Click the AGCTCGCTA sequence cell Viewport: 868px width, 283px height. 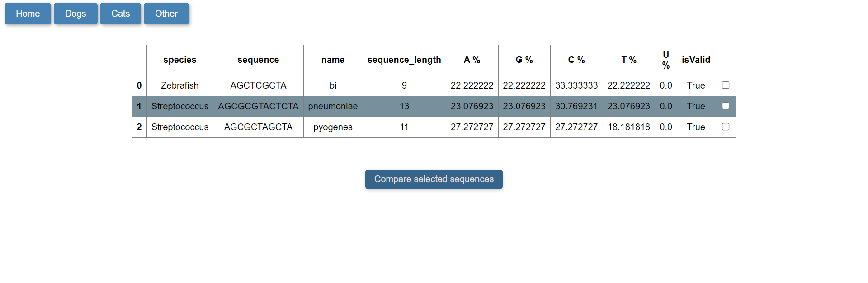pos(258,85)
